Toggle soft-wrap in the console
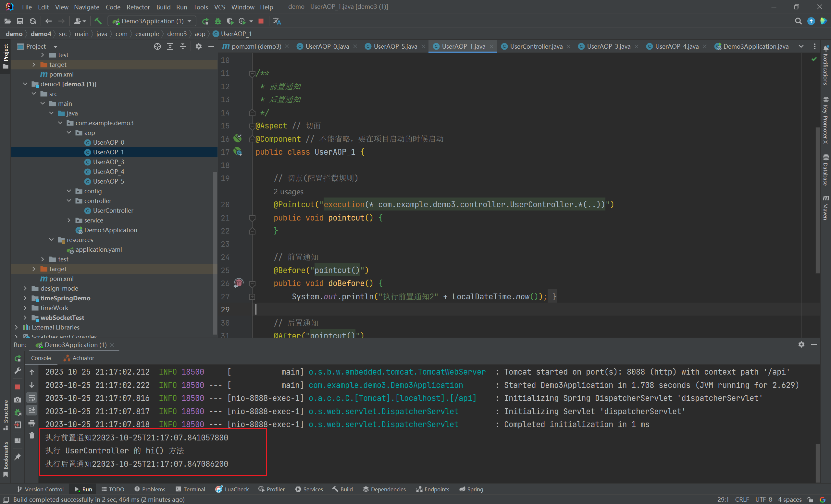Image resolution: width=831 pixels, height=504 pixels. pos(32,398)
